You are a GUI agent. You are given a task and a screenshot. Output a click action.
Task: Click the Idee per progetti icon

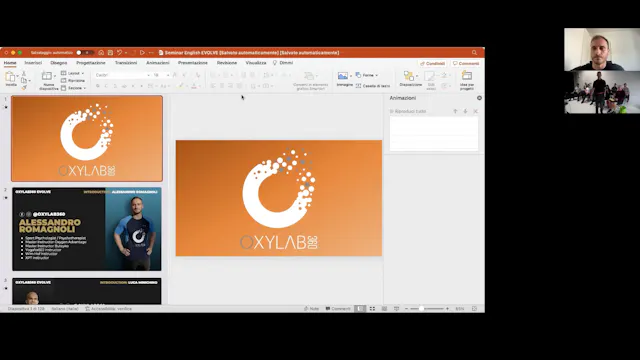click(x=467, y=76)
